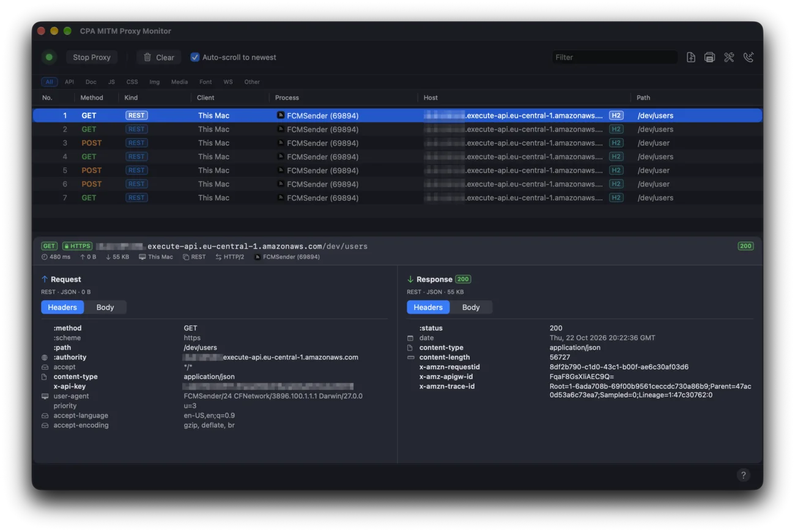Click the export file icon in toolbar
Screen dimensions: 795x532
[690, 57]
